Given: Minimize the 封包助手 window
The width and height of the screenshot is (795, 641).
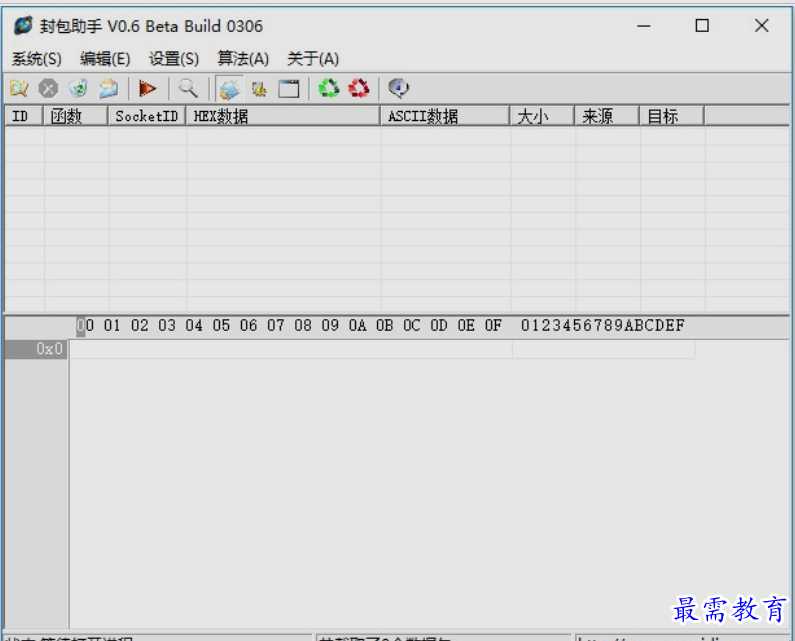Looking at the screenshot, I should [644, 25].
